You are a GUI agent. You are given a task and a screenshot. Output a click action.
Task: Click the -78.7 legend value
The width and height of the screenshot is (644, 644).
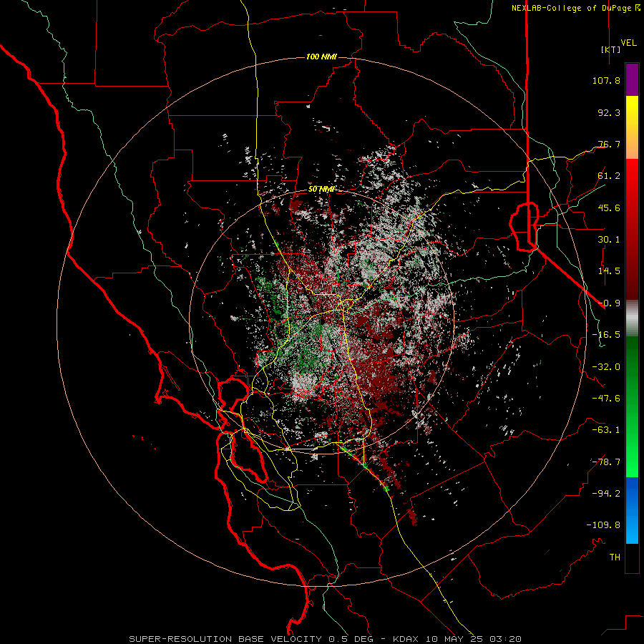606,462
